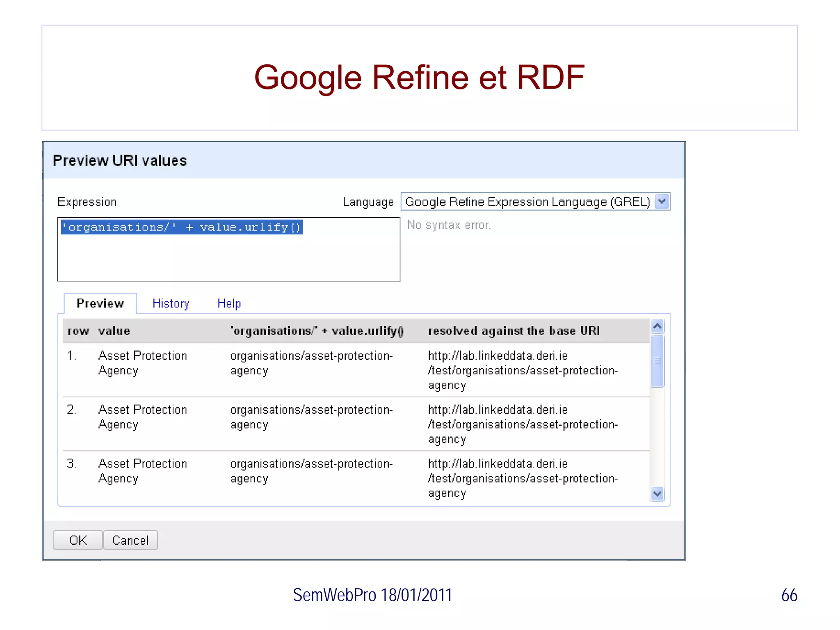
Task: Click the scroll up arrow in preview
Action: [657, 326]
